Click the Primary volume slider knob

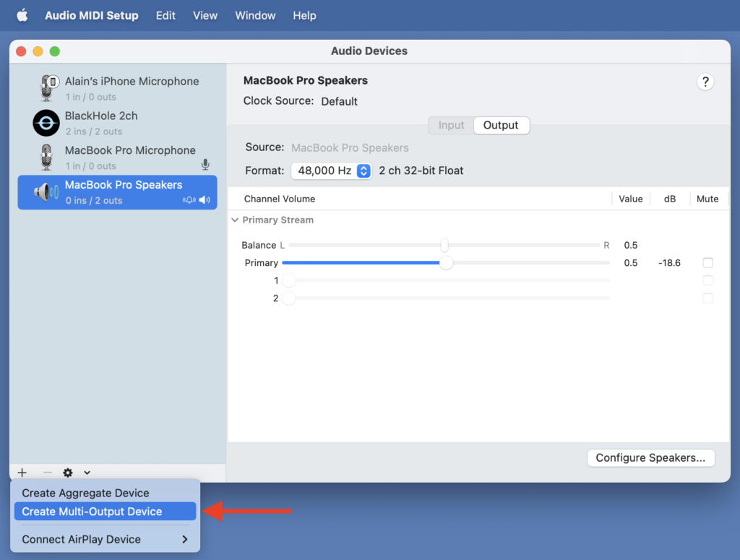tap(446, 263)
